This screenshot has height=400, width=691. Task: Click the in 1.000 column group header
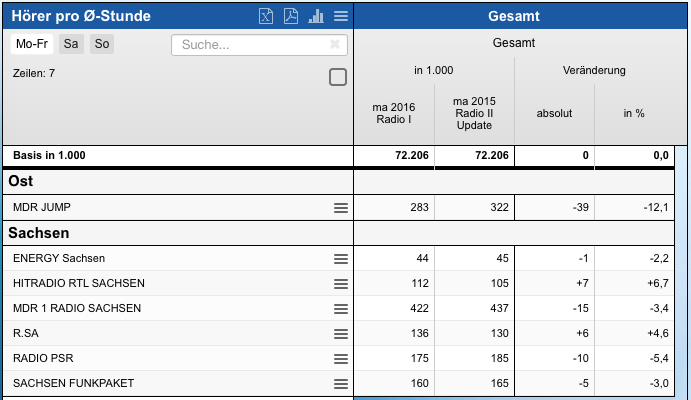click(x=434, y=70)
